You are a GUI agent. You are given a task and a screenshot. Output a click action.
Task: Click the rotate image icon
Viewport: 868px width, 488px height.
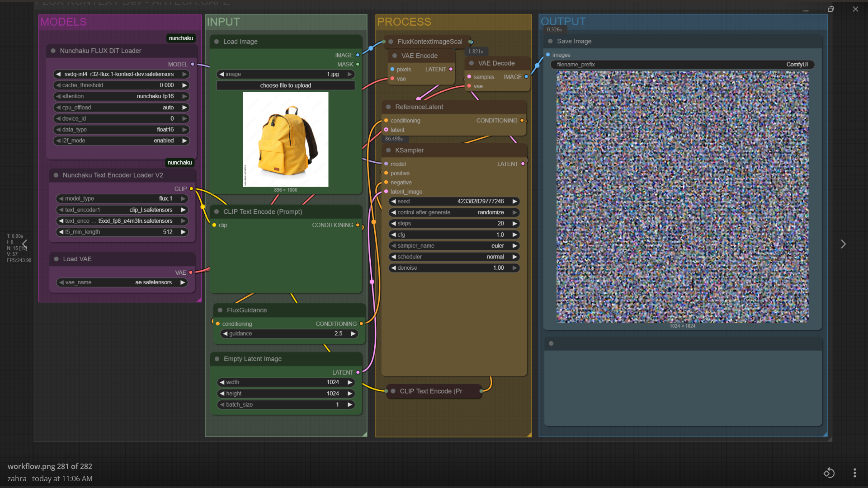pos(829,473)
